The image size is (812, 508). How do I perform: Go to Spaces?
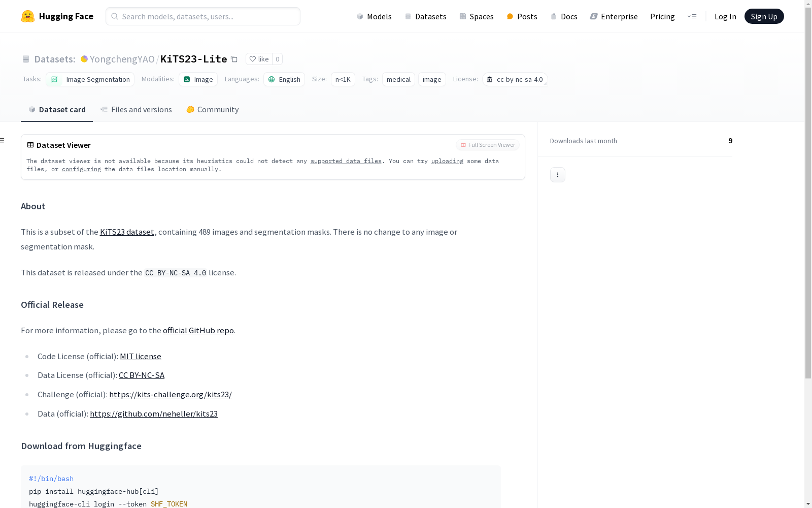click(477, 16)
